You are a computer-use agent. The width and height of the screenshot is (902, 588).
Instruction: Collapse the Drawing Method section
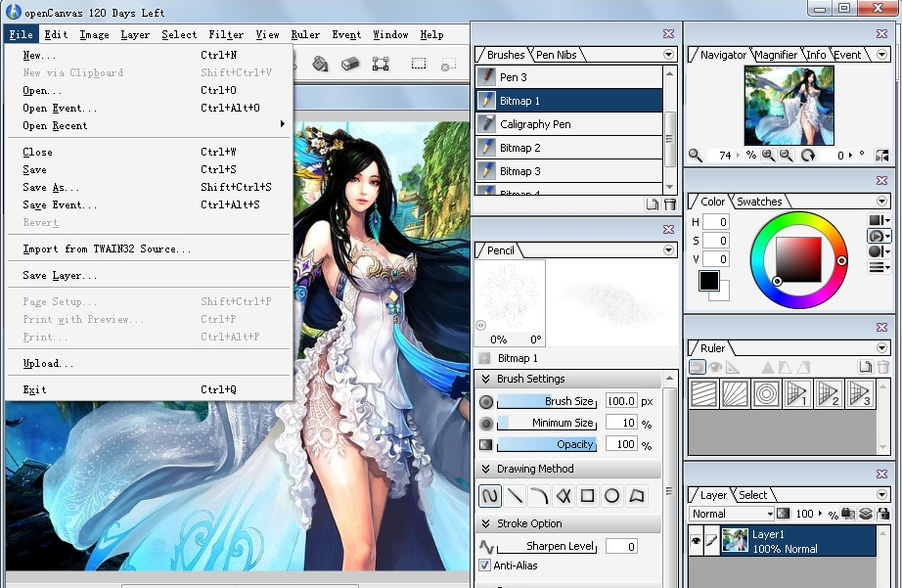pos(485,469)
